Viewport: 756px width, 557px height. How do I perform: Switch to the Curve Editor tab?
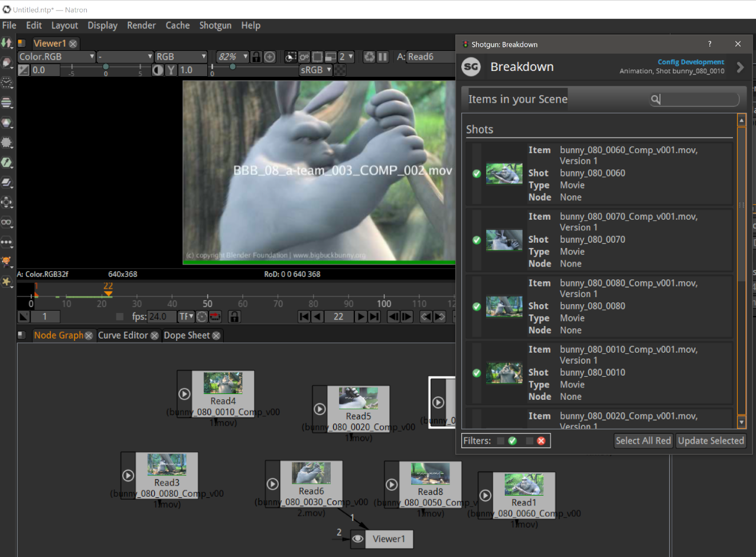pos(123,335)
